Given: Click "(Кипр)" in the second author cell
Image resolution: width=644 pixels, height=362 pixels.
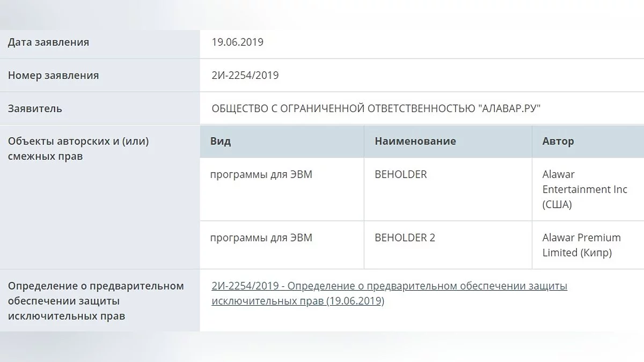Looking at the screenshot, I should (x=596, y=253).
